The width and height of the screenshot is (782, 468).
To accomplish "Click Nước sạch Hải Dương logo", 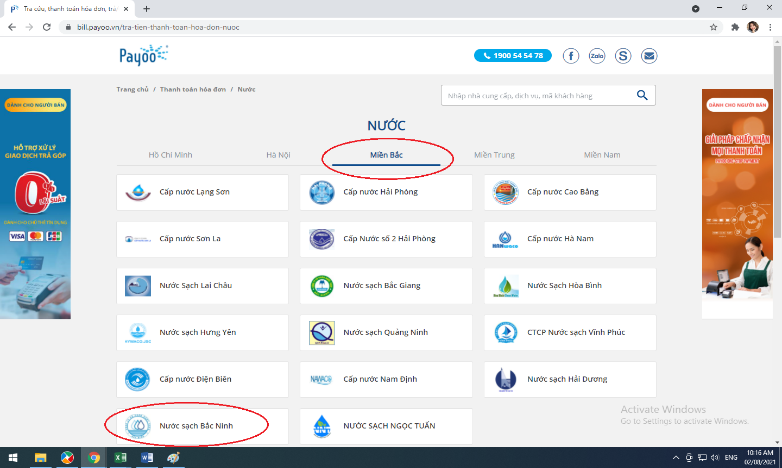I will point(505,380).
